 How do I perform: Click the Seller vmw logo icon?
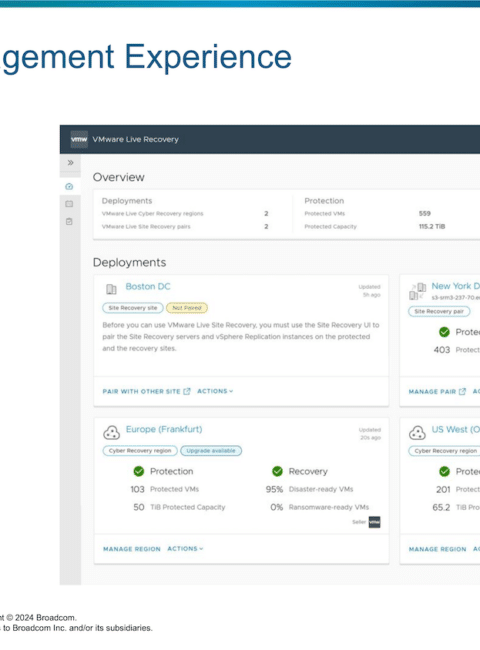374,522
